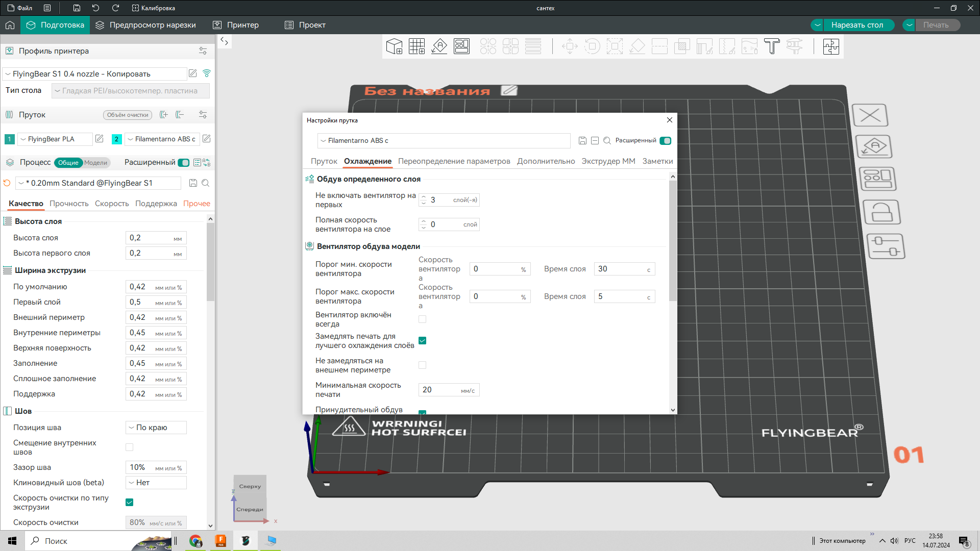This screenshot has height=551, width=980.
Task: Uncheck 'Замедлять печать для лучшего охлаждения слоёв'
Action: tap(422, 341)
